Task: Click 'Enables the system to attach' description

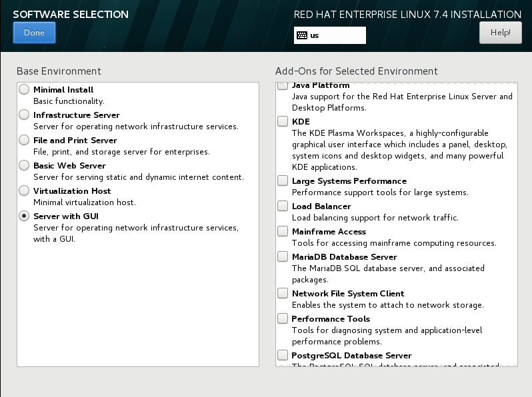Action: [388, 305]
